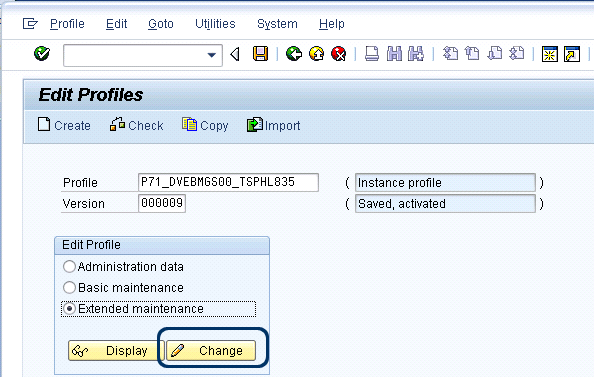This screenshot has height=377, width=594.
Task: Open the command field dropdown arrow
Action: (x=212, y=55)
